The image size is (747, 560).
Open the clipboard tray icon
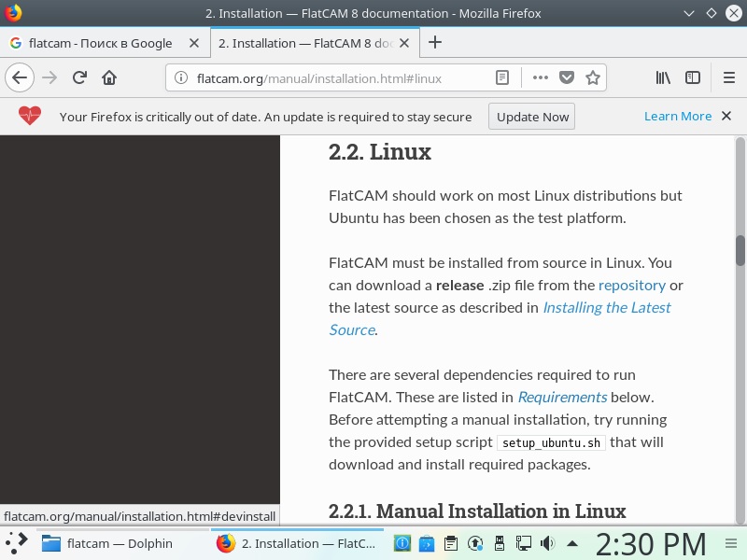click(x=451, y=543)
